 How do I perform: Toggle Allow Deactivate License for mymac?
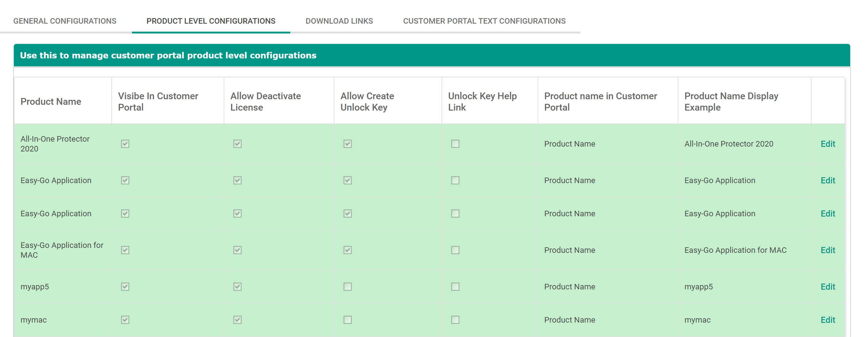tap(237, 320)
